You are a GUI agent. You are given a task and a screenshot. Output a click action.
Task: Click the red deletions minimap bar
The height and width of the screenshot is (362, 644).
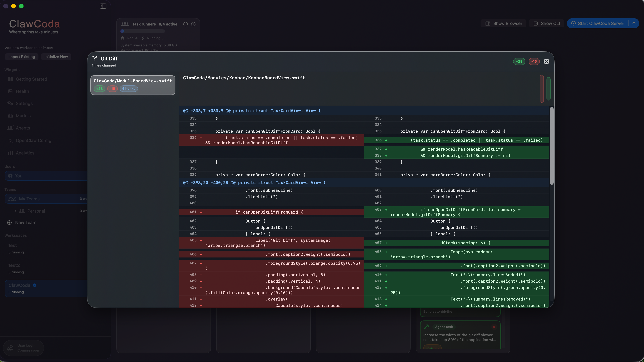click(542, 89)
